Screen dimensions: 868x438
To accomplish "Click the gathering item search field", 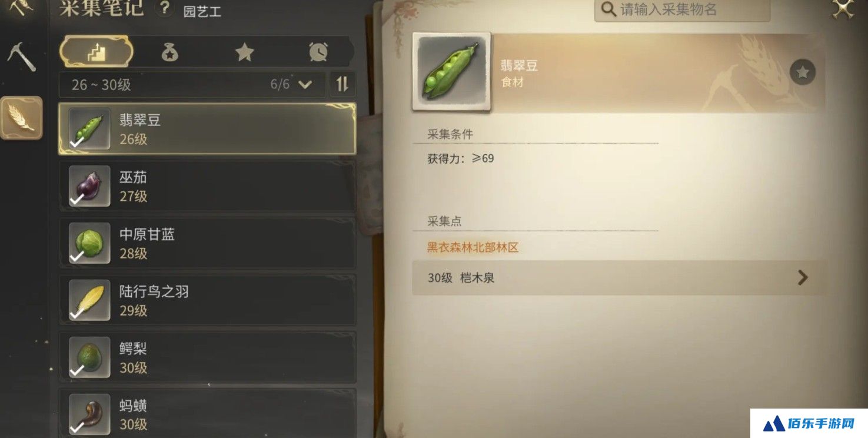I will click(x=682, y=10).
